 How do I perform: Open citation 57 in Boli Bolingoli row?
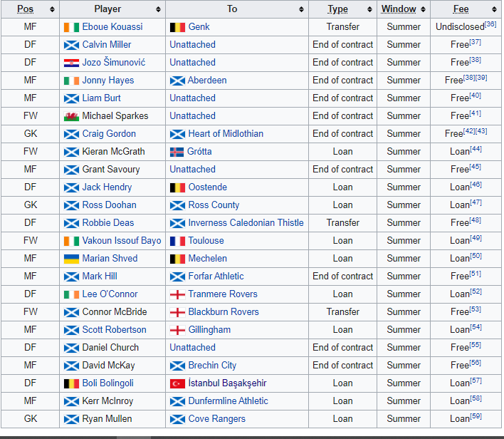[x=476, y=381]
